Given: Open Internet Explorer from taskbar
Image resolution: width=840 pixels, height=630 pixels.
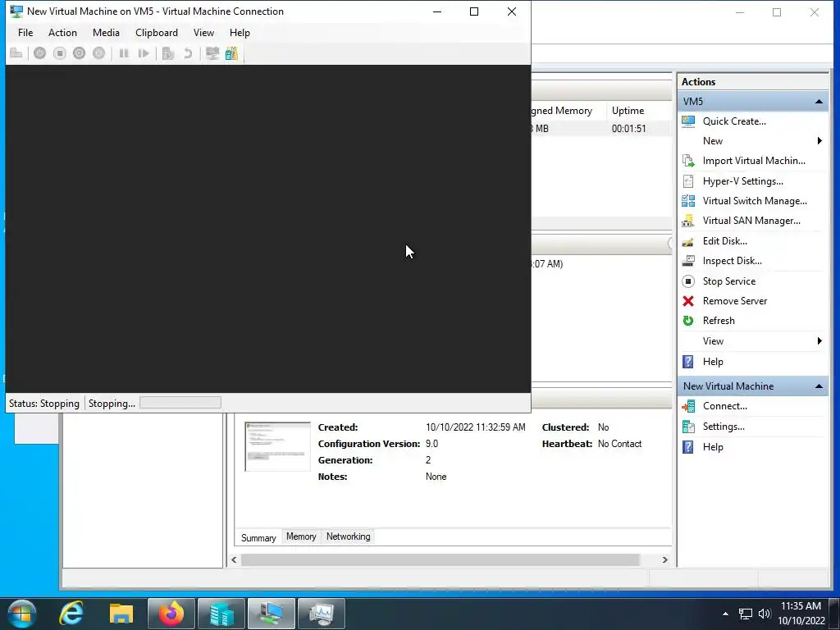Looking at the screenshot, I should pyautogui.click(x=71, y=614).
